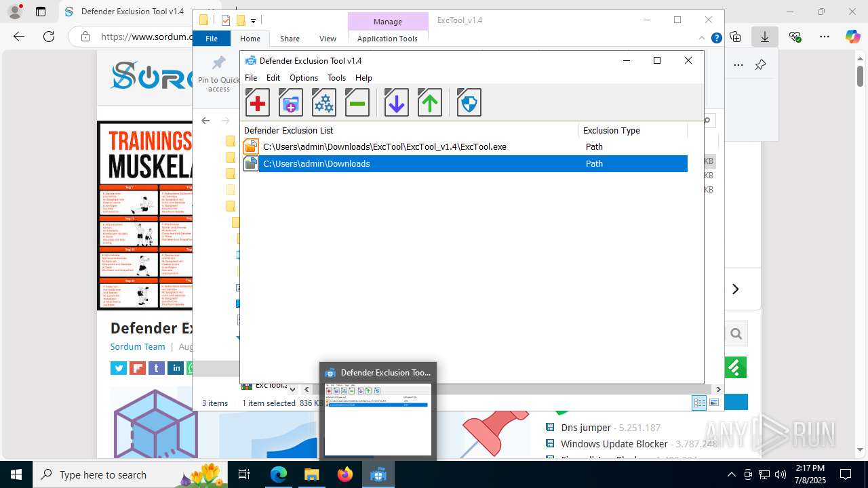This screenshot has width=868, height=488.
Task: Click the Add Folder toolbar icon
Action: [290, 103]
